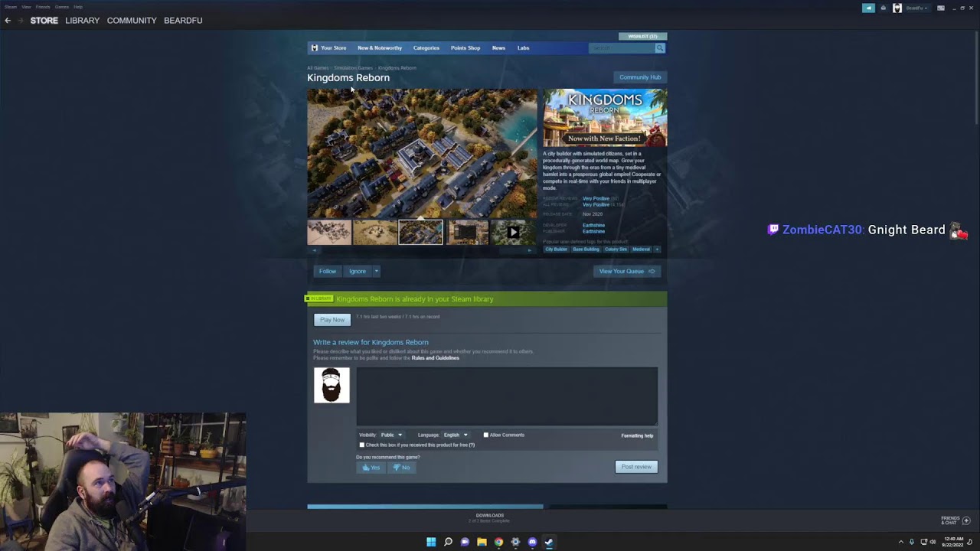The height and width of the screenshot is (551, 980).
Task: Select the City Builder tag
Action: (x=556, y=249)
